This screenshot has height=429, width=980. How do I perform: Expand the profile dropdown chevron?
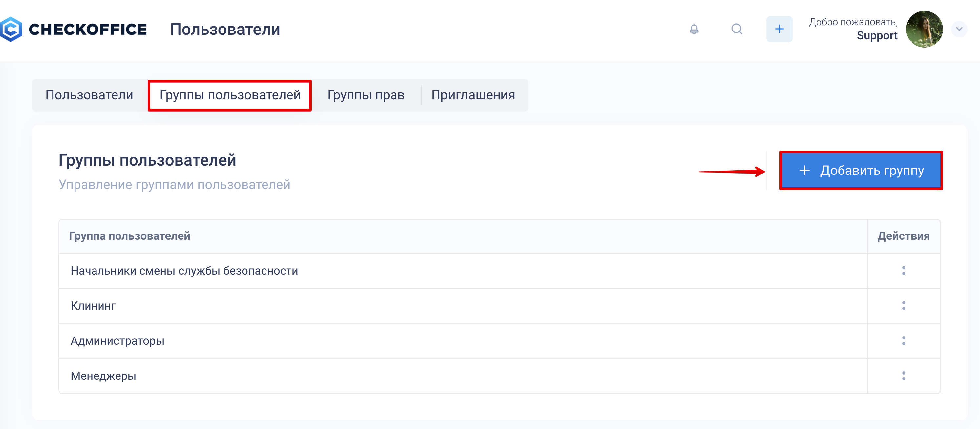[959, 29]
